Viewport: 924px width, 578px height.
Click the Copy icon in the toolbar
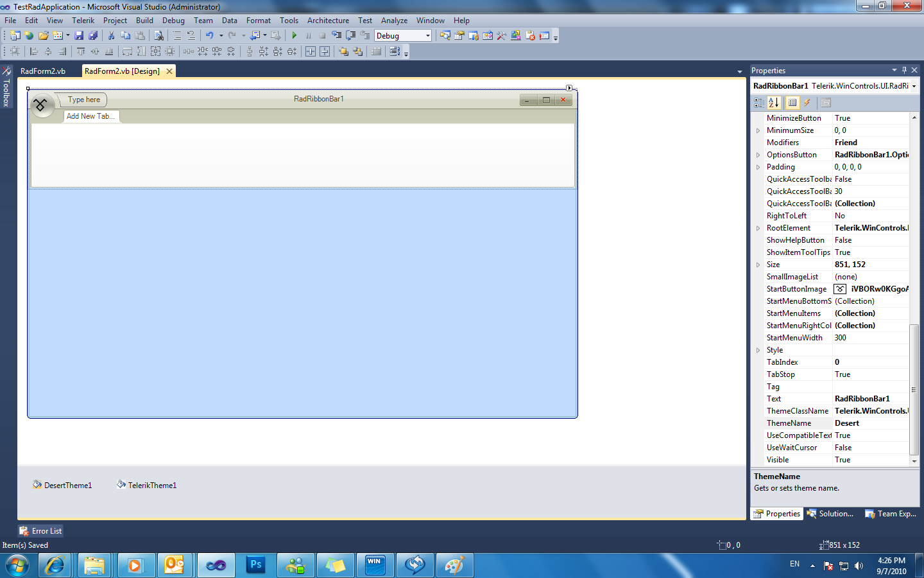coord(125,36)
